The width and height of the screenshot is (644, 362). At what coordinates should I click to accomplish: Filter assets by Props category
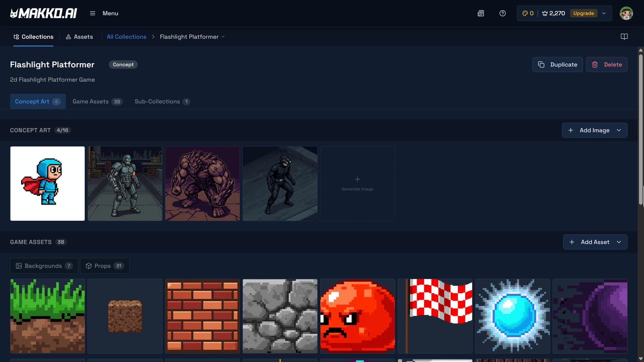pyautogui.click(x=104, y=266)
